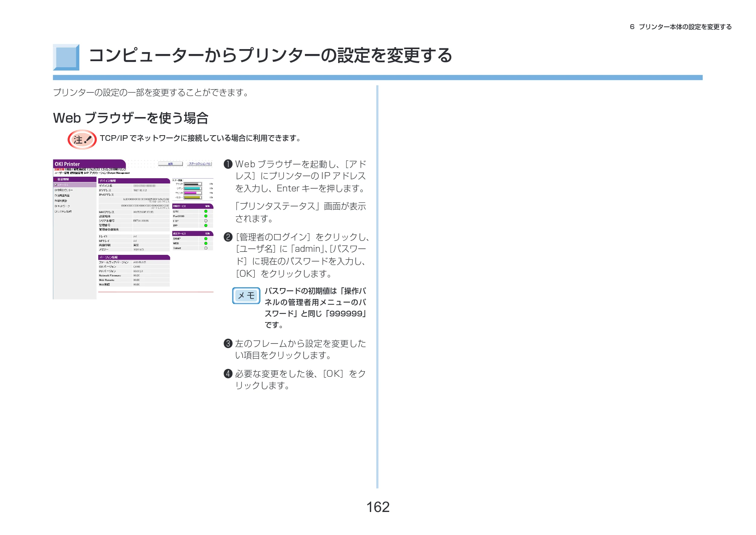The height and width of the screenshot is (535, 756).
Task: Click the メモ memo icon
Action: point(246,296)
